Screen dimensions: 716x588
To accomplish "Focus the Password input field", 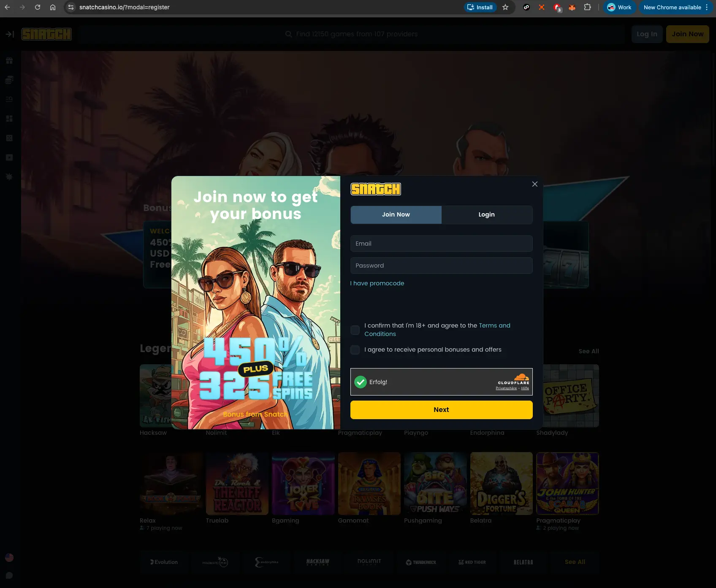I will coord(441,266).
